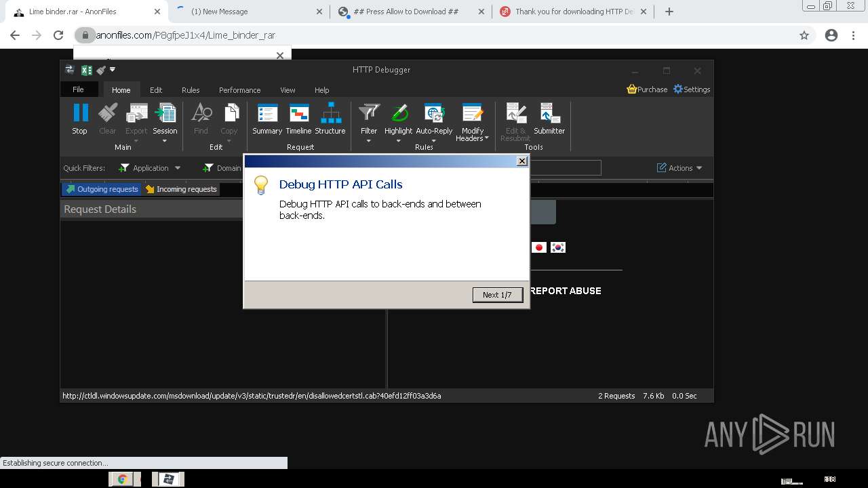Expand the quick access toolbar arrow
The width and height of the screenshot is (868, 488).
pos(113,69)
